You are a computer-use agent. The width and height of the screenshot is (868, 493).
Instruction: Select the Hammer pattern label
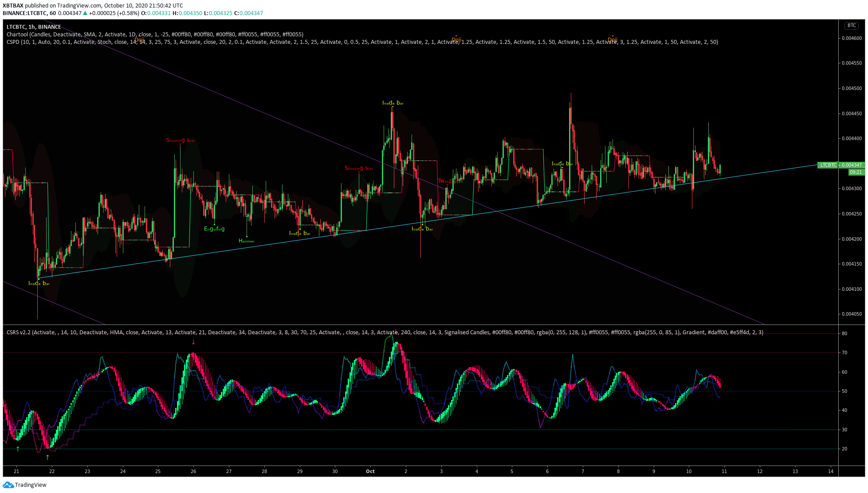(247, 241)
